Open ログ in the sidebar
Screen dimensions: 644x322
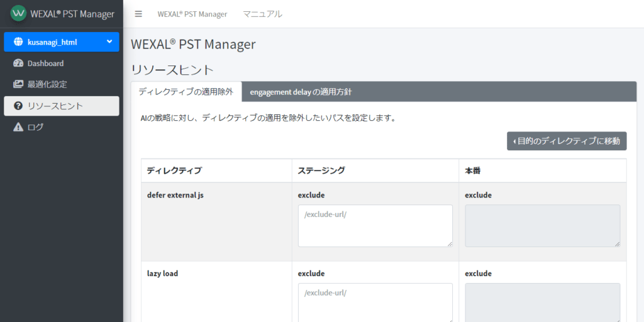click(x=62, y=127)
